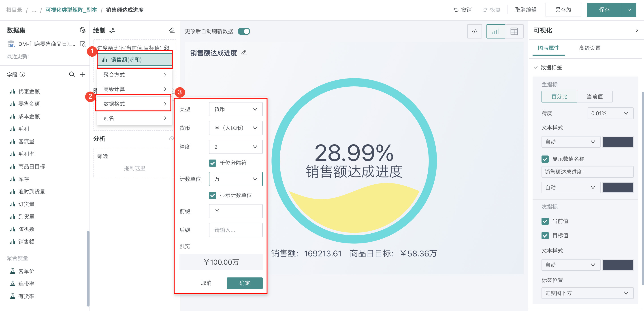Click the dataset preview icon next to DM-门店

83,44
